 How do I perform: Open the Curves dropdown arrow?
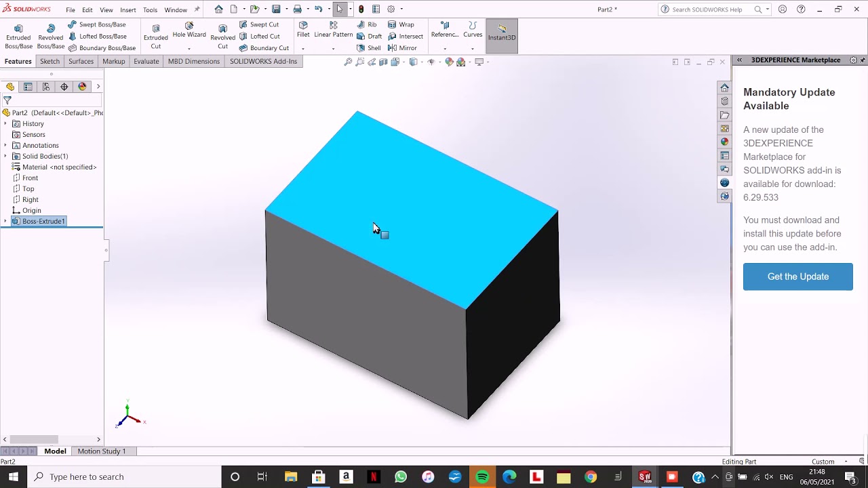click(x=473, y=49)
